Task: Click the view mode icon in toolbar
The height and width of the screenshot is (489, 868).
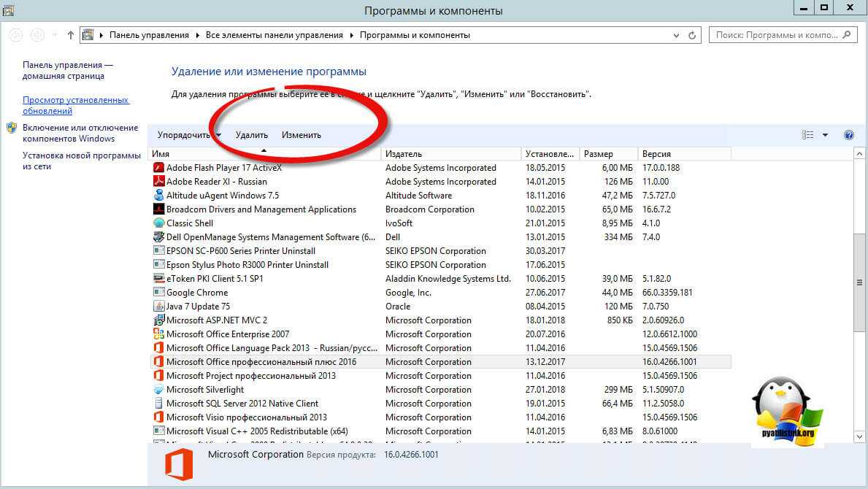Action: tap(807, 135)
